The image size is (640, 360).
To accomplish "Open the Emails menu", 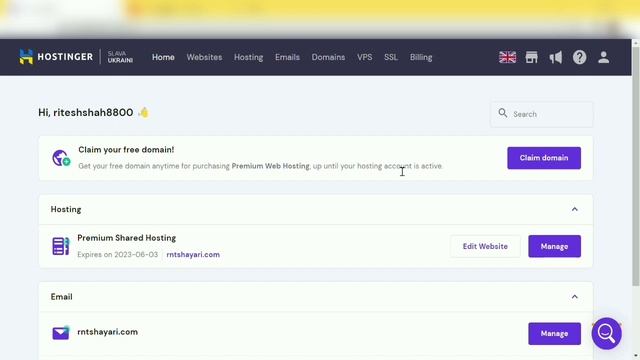I will click(x=287, y=57).
